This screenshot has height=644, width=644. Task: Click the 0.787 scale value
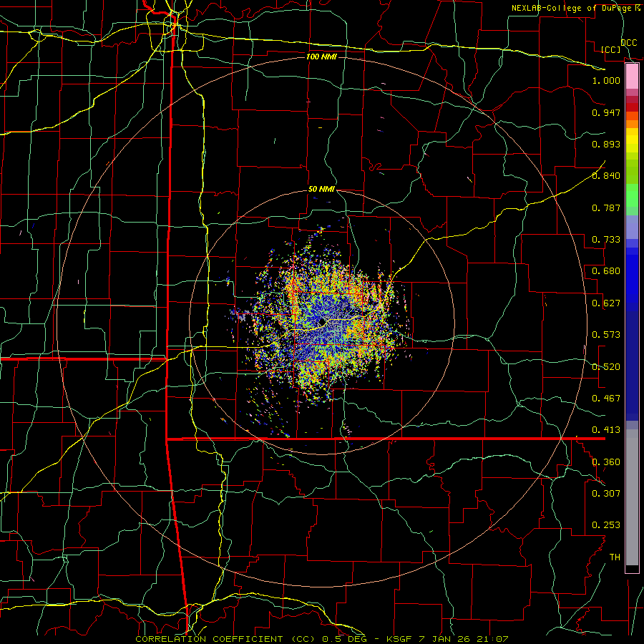click(606, 208)
